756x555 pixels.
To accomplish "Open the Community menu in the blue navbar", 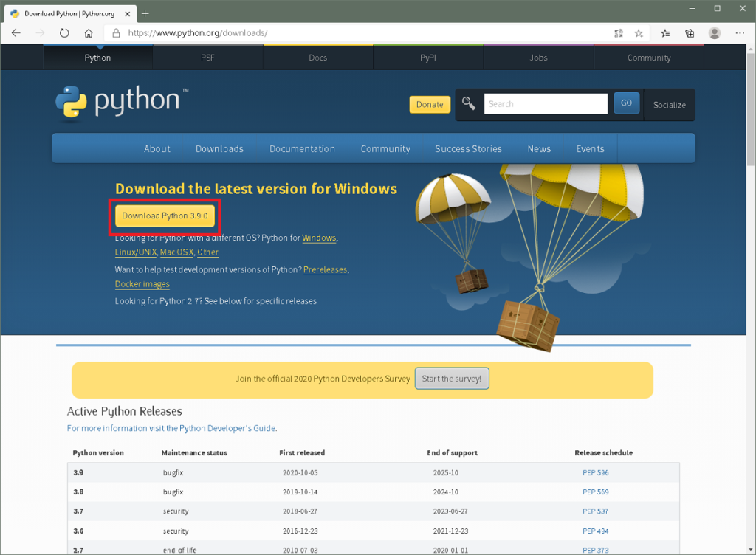I will click(385, 149).
